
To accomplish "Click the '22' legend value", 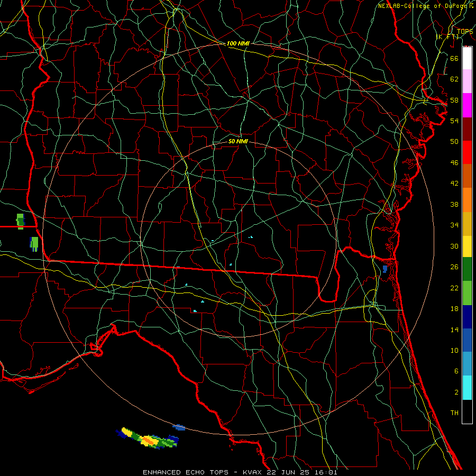I will [454, 288].
